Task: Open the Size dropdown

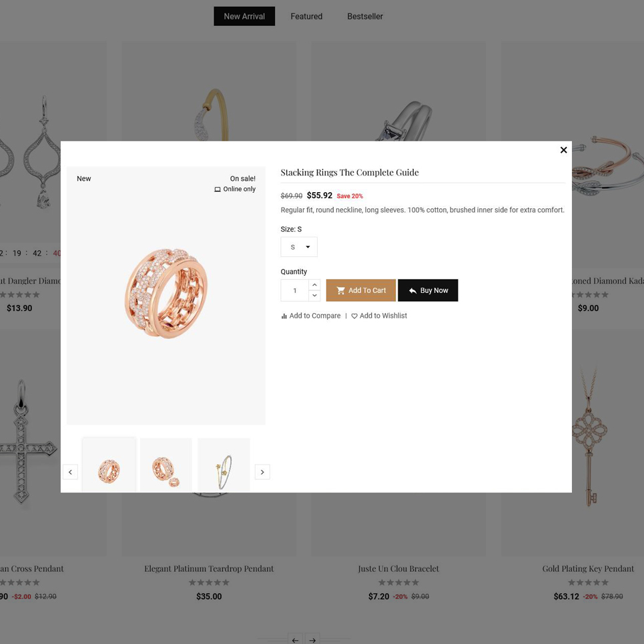Action: click(299, 247)
